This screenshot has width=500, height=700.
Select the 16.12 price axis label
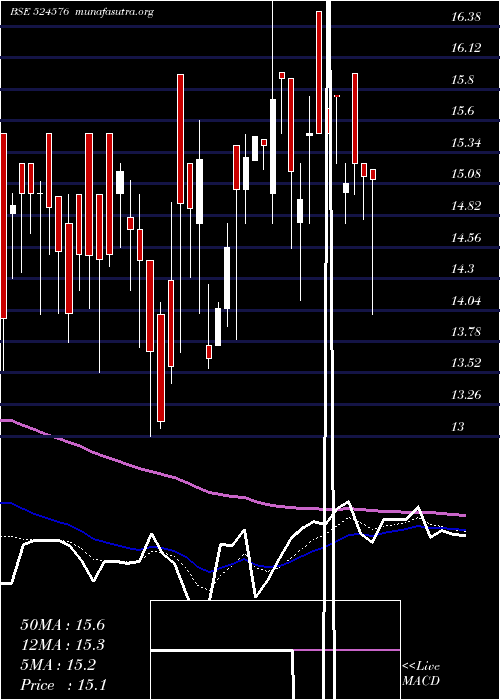click(x=466, y=49)
